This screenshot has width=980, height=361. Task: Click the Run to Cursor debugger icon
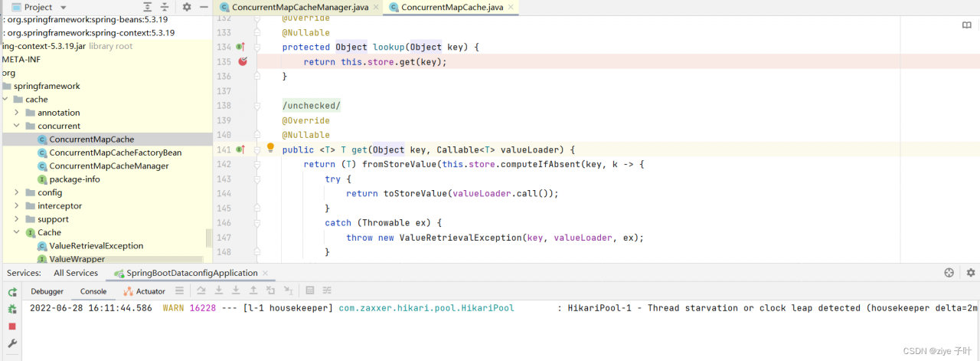288,290
